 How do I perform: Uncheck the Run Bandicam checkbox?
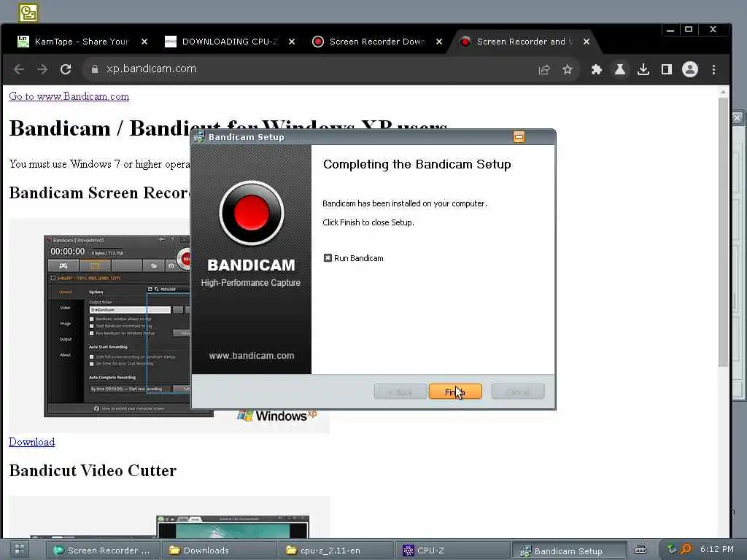coord(328,258)
